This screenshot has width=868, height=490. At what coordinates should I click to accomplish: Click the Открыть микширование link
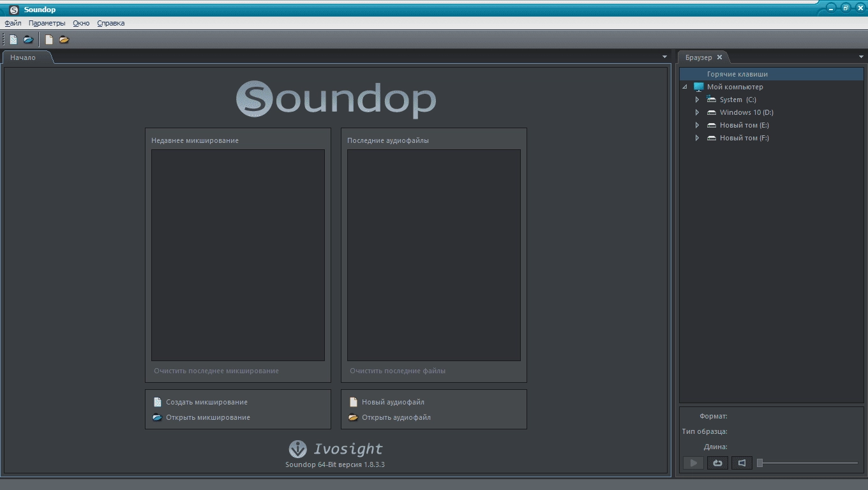coord(208,417)
